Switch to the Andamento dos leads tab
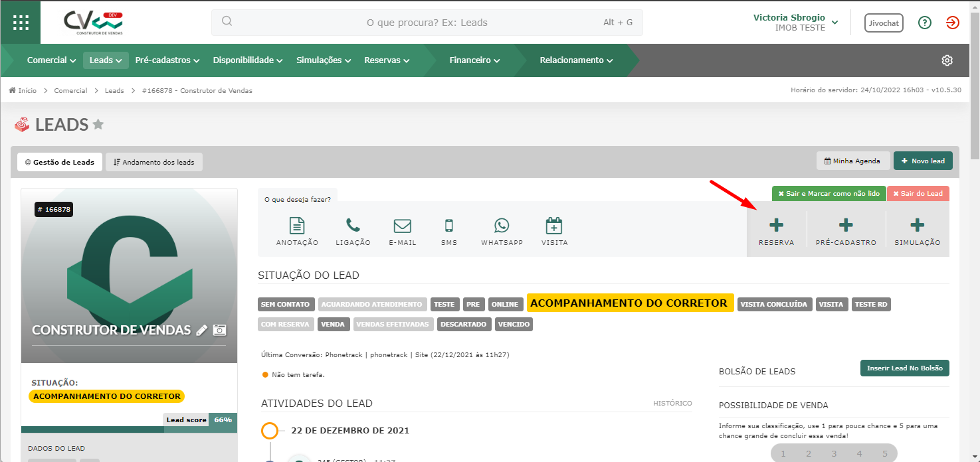This screenshot has height=462, width=980. pos(154,162)
